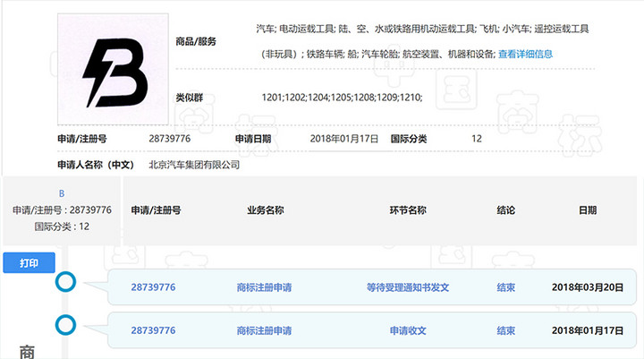The width and height of the screenshot is (644, 359).
Task: Select the date 2018年03月20日
Action: pos(588,287)
